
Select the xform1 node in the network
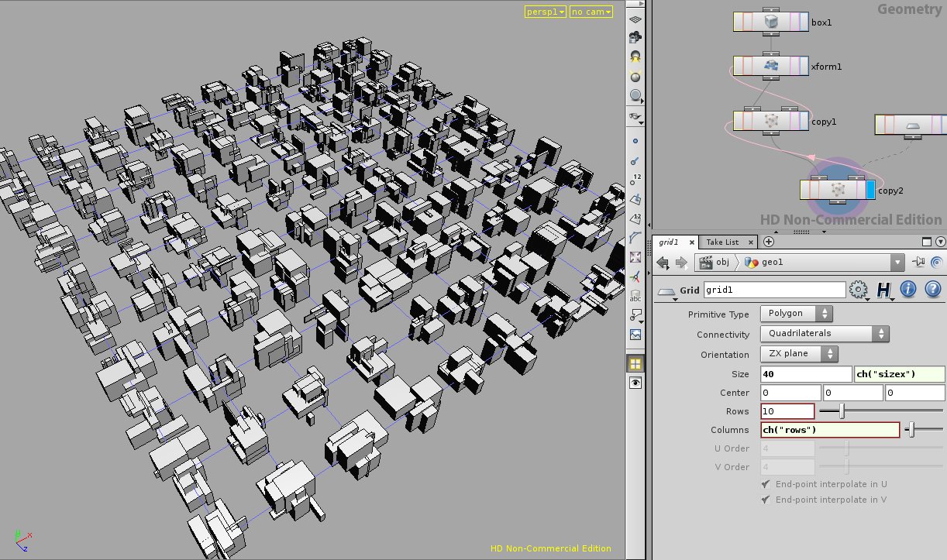(771, 67)
